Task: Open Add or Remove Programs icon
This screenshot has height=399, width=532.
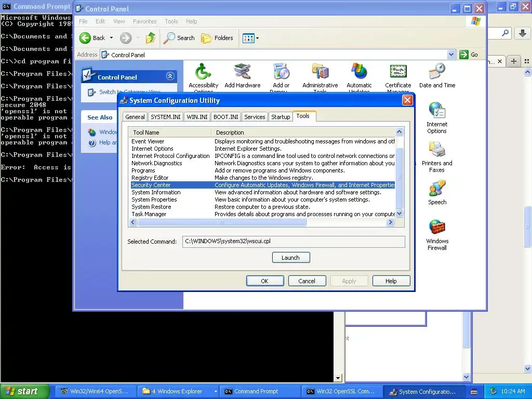Action: [x=281, y=72]
